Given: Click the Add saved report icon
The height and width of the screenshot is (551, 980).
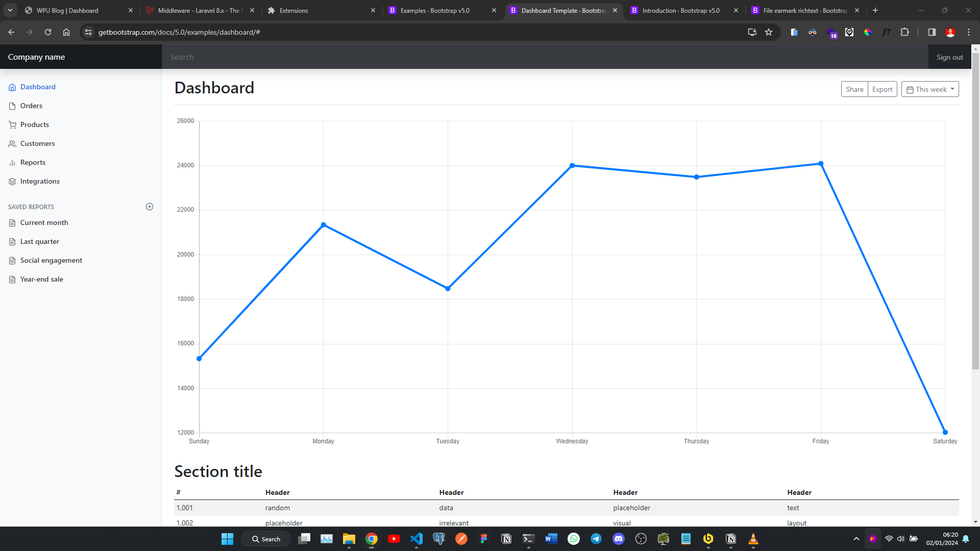Looking at the screenshot, I should pos(150,207).
